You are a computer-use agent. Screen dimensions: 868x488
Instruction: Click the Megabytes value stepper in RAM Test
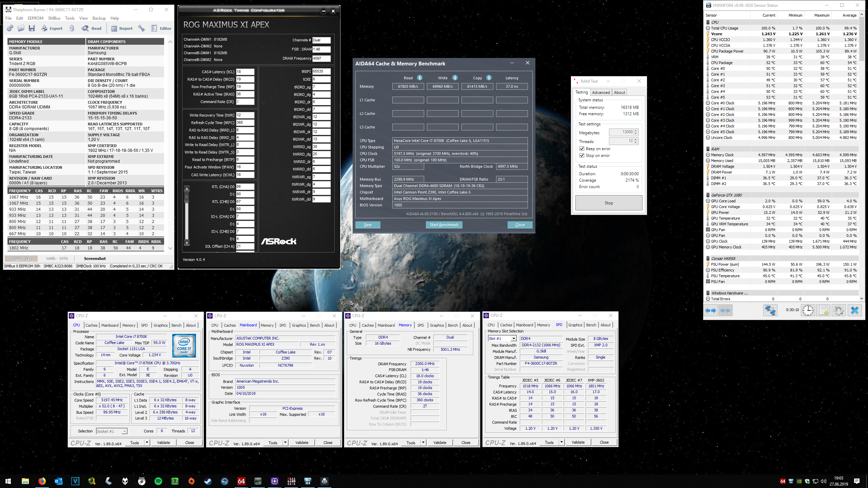point(636,132)
